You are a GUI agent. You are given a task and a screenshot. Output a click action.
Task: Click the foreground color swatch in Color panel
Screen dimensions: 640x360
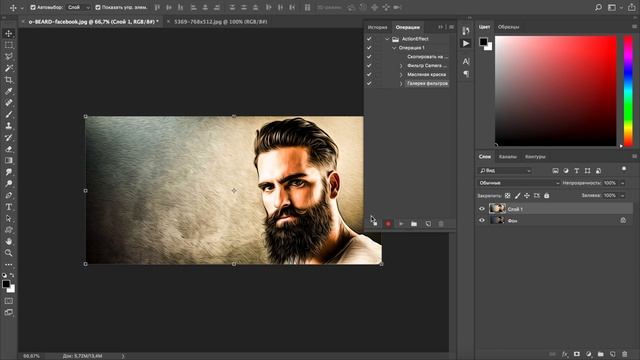coord(483,41)
